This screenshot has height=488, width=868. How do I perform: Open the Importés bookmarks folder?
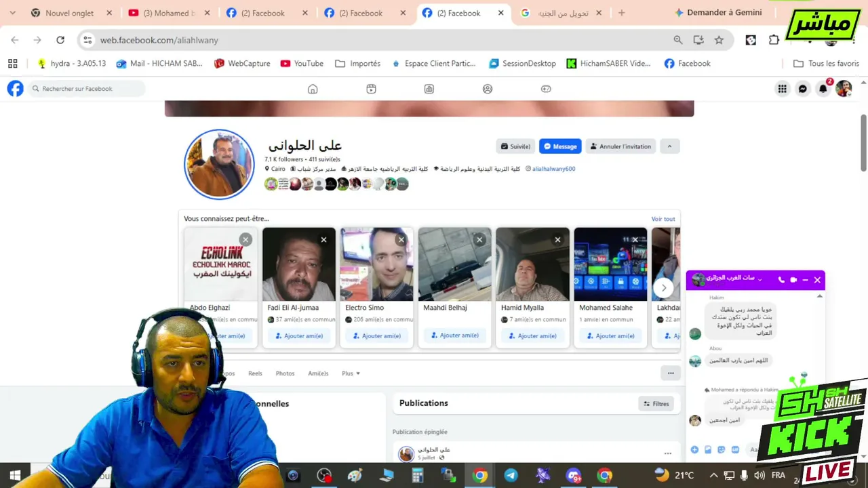357,63
